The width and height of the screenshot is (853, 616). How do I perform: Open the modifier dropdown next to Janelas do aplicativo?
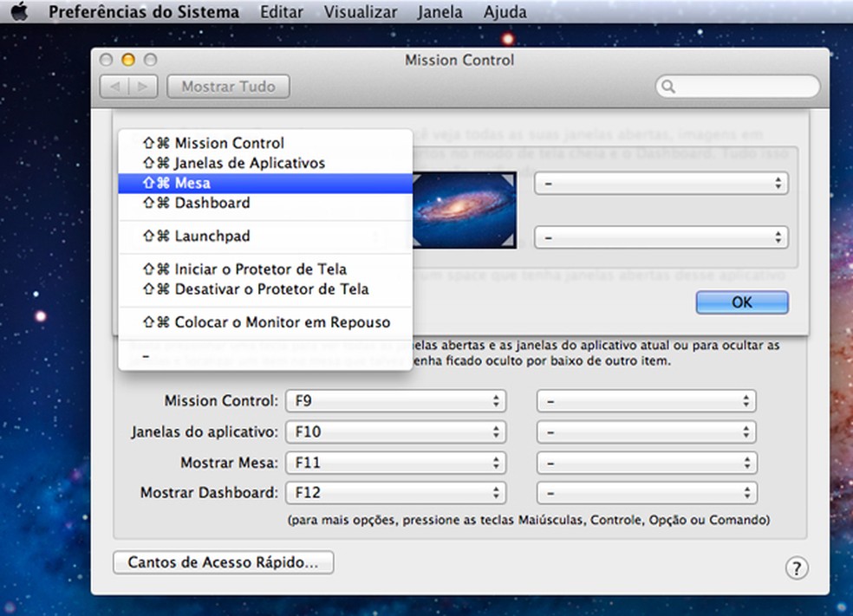point(647,431)
